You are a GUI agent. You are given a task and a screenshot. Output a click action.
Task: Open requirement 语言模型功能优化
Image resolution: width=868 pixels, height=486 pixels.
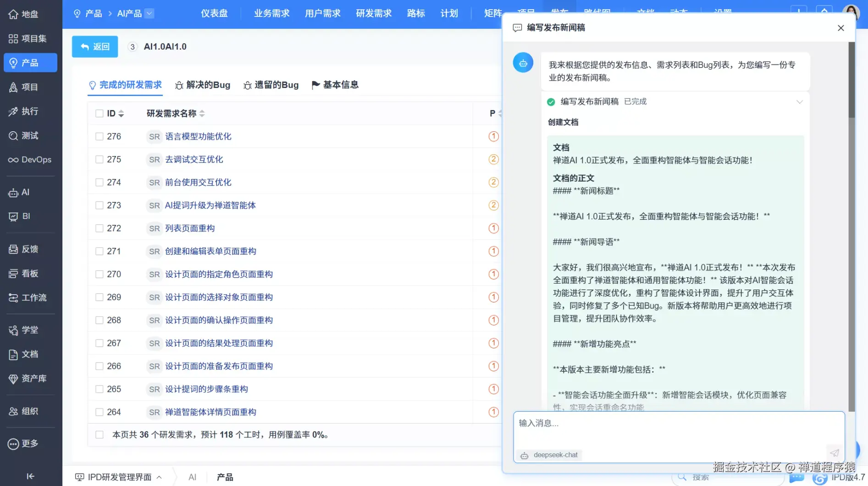coord(198,136)
